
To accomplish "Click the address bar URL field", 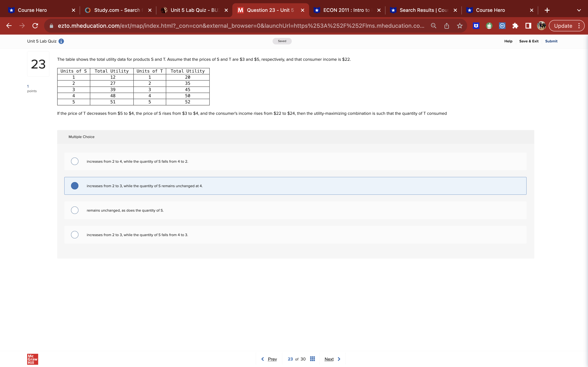I will tap(241, 26).
